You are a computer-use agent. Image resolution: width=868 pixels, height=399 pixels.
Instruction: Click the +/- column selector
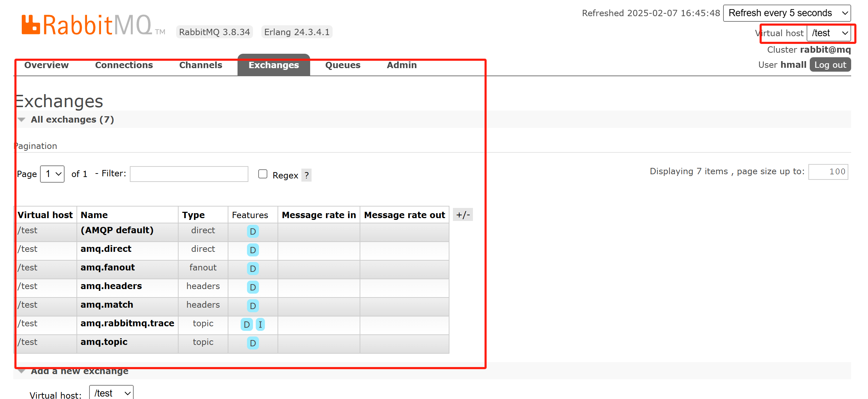[463, 215]
